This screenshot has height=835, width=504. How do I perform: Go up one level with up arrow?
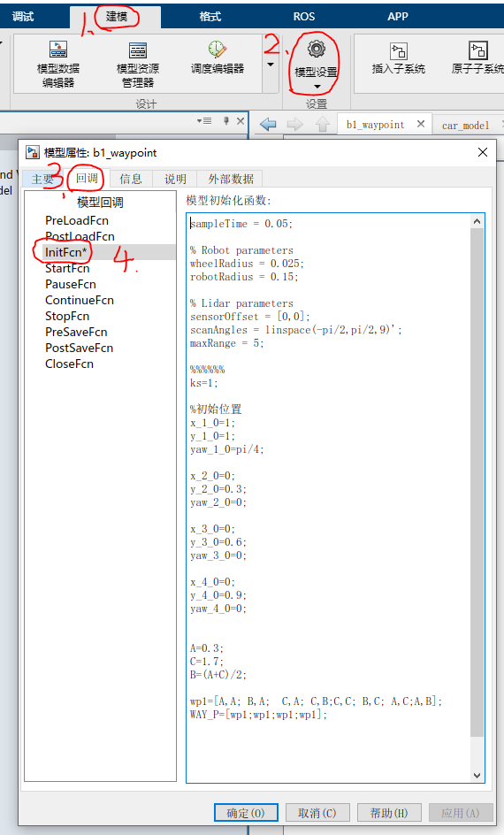click(x=323, y=125)
